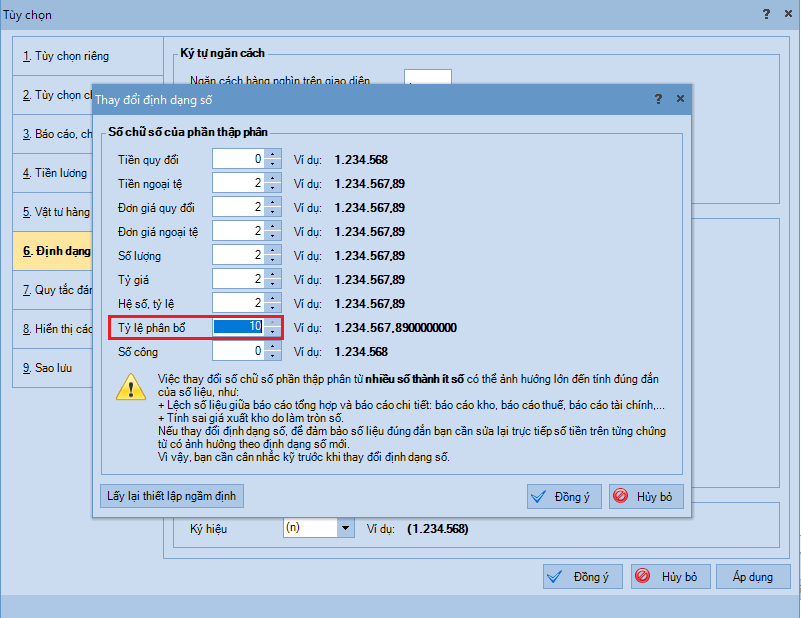The height and width of the screenshot is (618, 801).
Task: Open the Ký hiệu dropdown
Action: point(346,528)
